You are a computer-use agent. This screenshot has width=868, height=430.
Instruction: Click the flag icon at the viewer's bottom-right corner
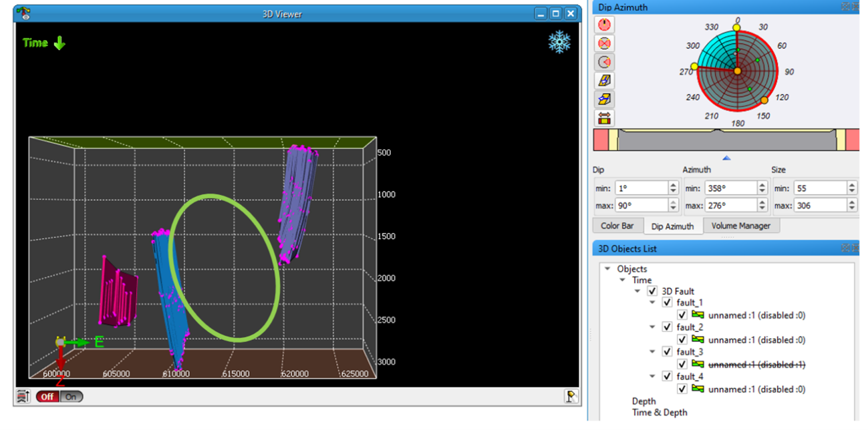click(571, 397)
